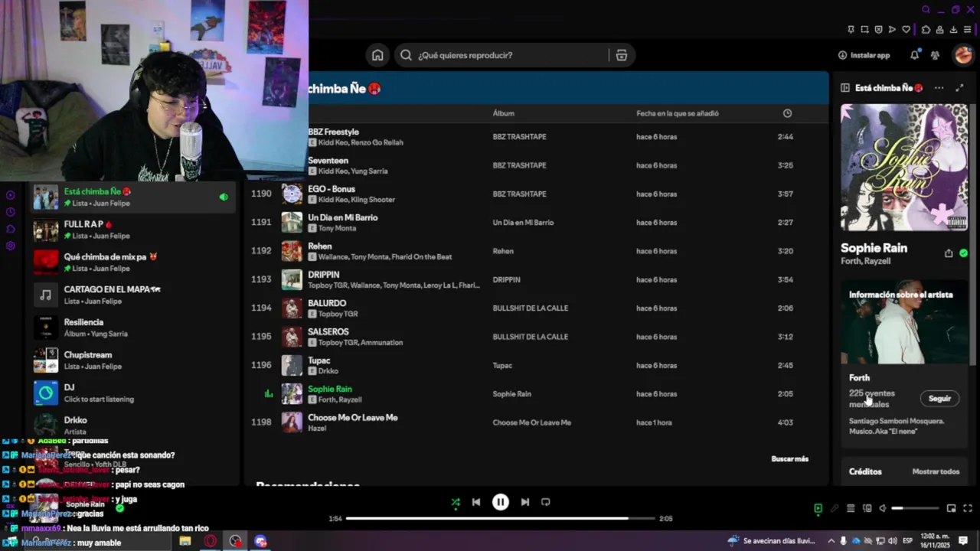The width and height of the screenshot is (980, 551).
Task: Open 'FULL RAP' playlist in library
Action: coord(134,230)
